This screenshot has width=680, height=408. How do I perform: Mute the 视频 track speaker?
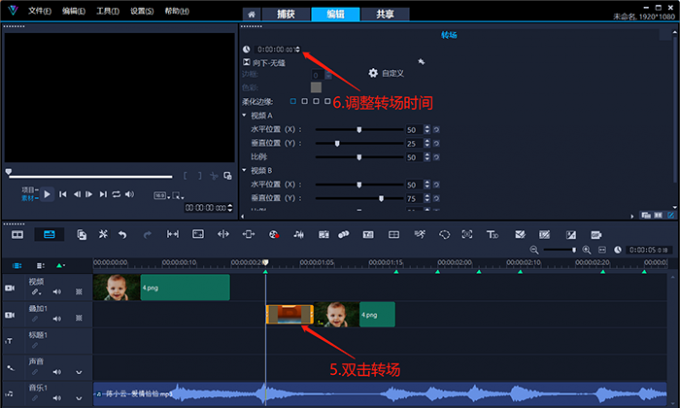56,292
